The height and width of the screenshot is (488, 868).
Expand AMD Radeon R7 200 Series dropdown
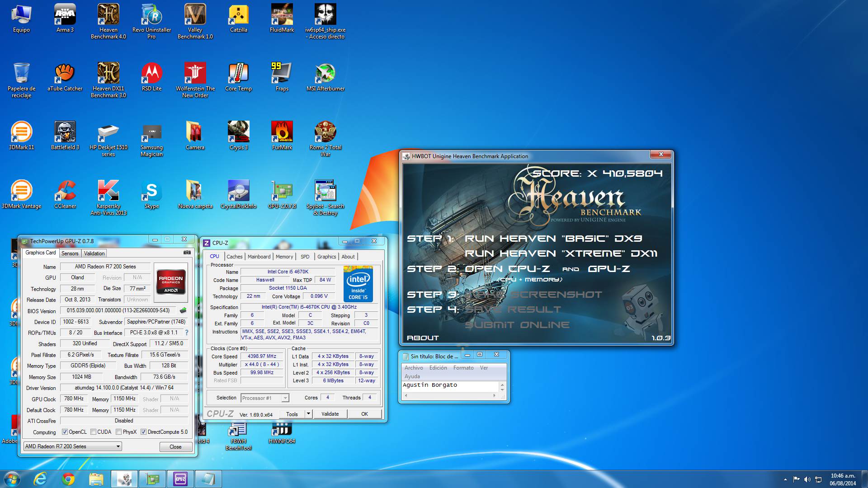click(x=72, y=446)
